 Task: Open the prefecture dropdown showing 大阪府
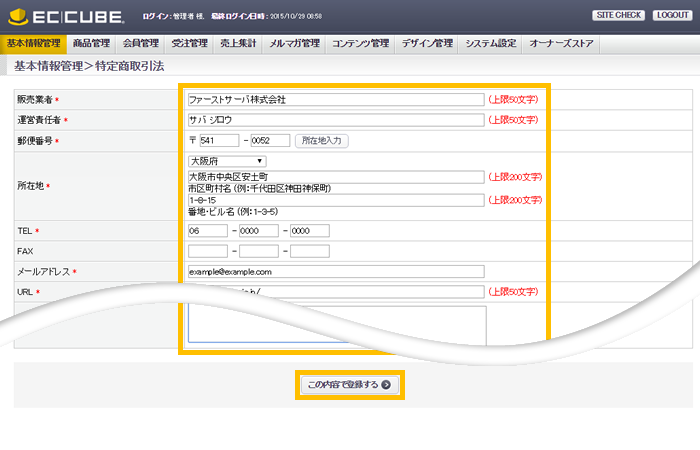pos(227,160)
